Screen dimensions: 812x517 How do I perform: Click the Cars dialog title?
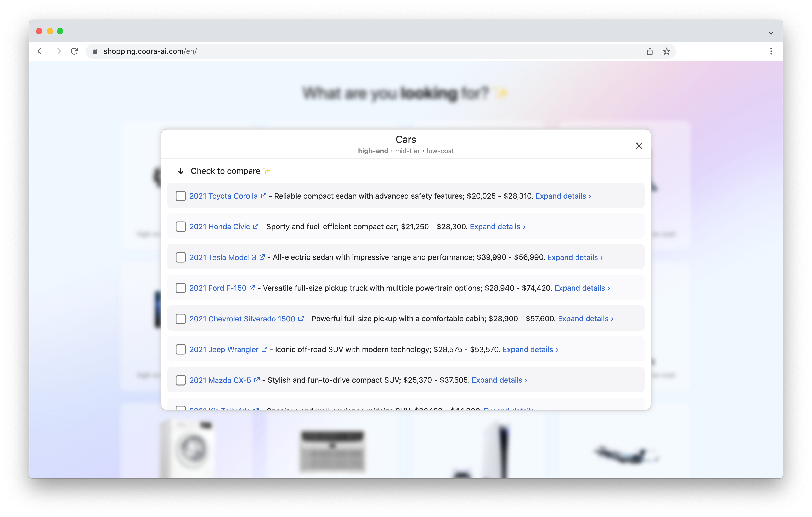[x=406, y=140]
